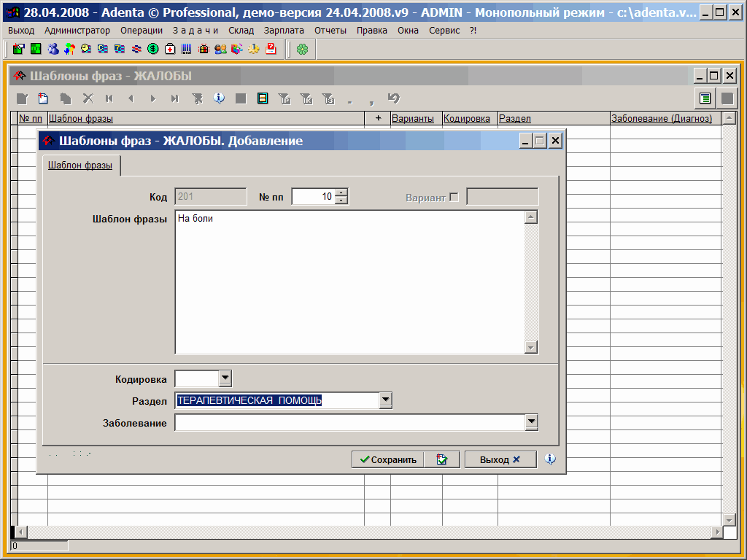This screenshot has height=560, width=747.
Task: Open the Администратор menu
Action: (x=77, y=31)
